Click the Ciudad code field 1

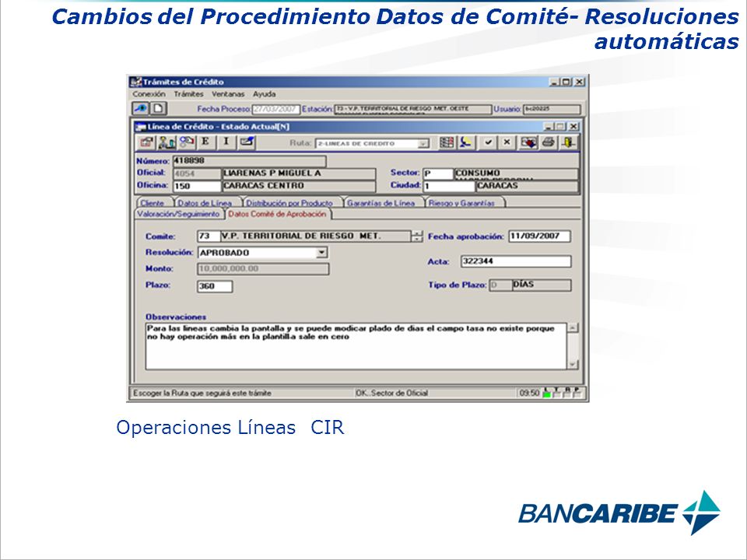pyautogui.click(x=448, y=186)
